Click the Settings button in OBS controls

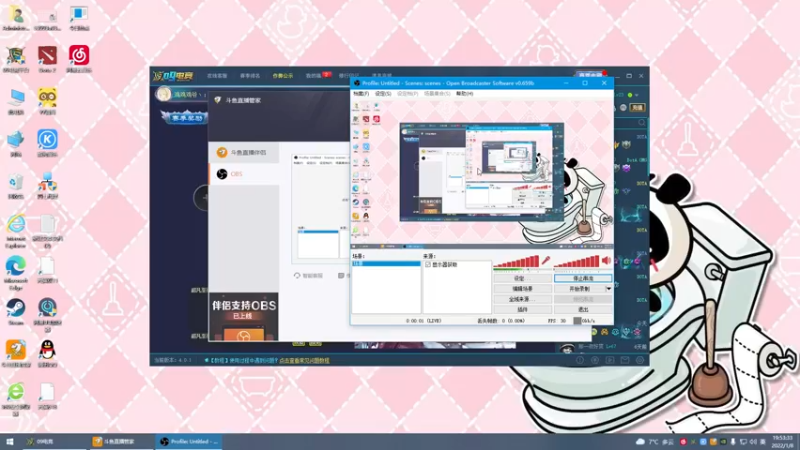pyautogui.click(x=522, y=279)
